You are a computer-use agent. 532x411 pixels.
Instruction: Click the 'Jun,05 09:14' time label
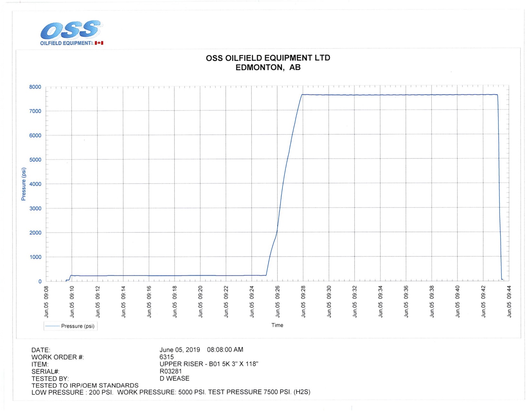[123, 302]
